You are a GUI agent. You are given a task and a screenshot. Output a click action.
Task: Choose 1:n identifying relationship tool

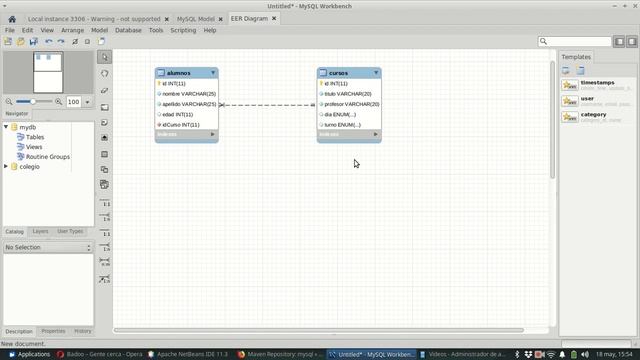coord(105,247)
